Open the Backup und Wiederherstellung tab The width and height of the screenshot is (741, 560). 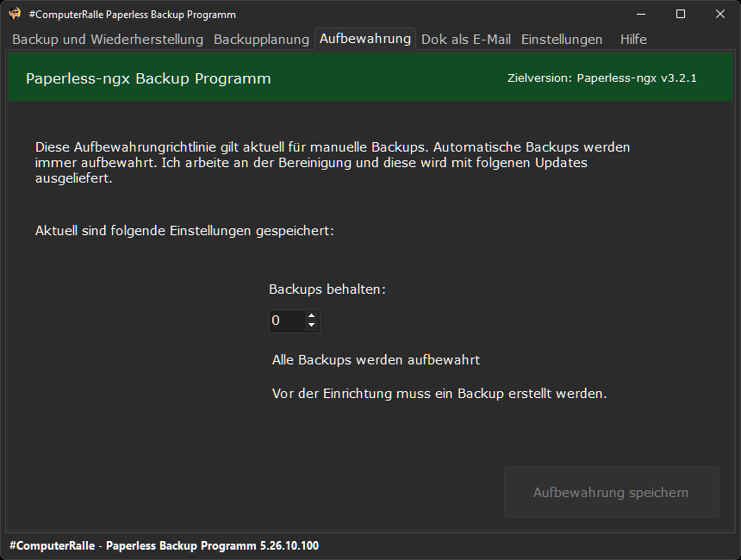point(108,40)
